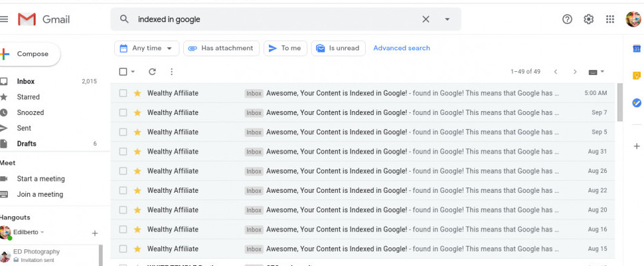Unstar the Aug 22 Wealthy Affiliate email
This screenshot has height=266, width=644.
pos(137,190)
